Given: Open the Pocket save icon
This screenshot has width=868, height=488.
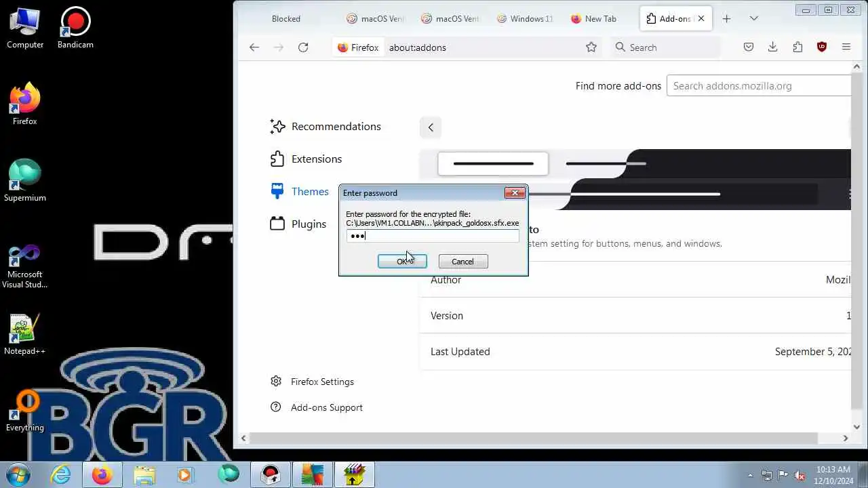Looking at the screenshot, I should coord(749,47).
